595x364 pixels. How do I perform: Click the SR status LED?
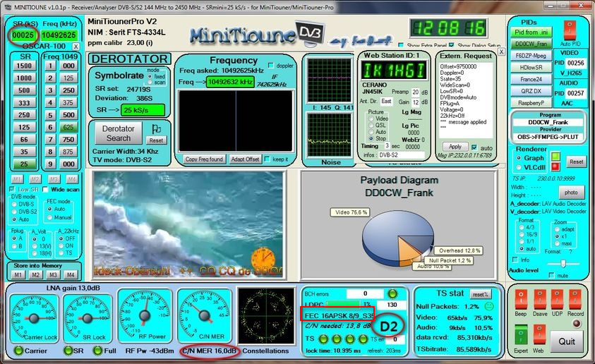(68, 351)
